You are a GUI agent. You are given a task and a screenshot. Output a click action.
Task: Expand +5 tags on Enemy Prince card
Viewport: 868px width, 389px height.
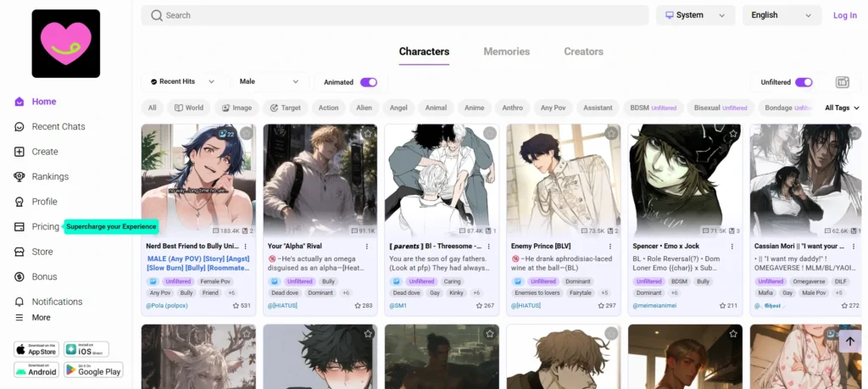pyautogui.click(x=604, y=292)
